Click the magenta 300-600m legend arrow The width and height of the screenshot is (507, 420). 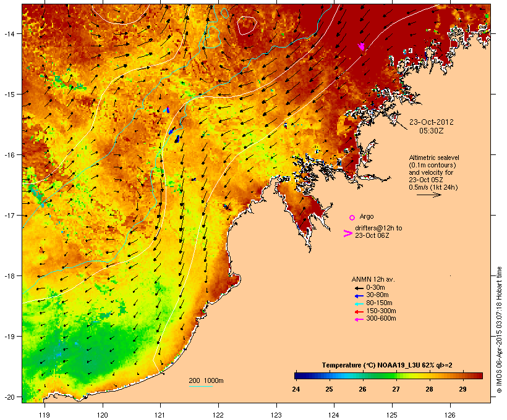click(x=359, y=319)
